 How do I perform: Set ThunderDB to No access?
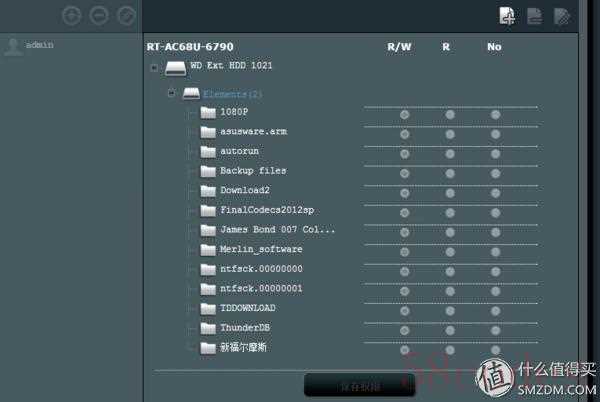point(496,330)
